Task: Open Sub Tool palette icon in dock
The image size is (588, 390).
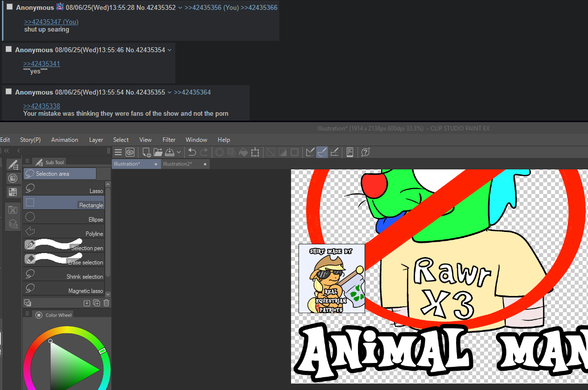Action: [13, 164]
